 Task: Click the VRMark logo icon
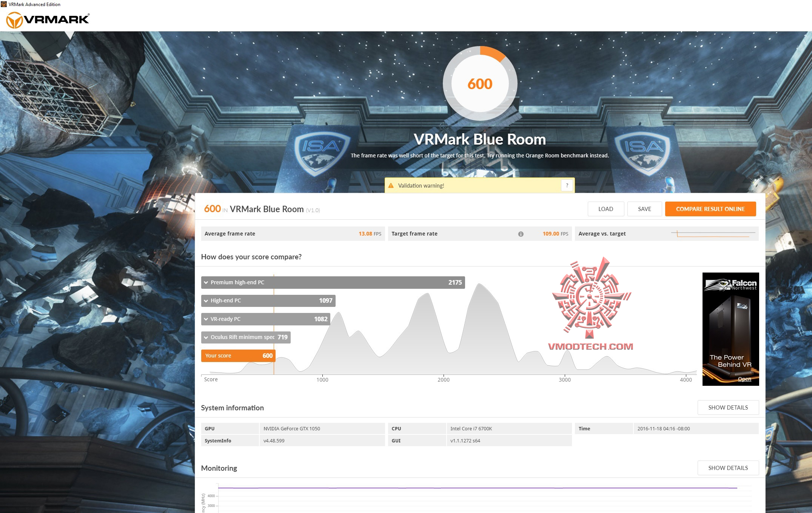14,20
